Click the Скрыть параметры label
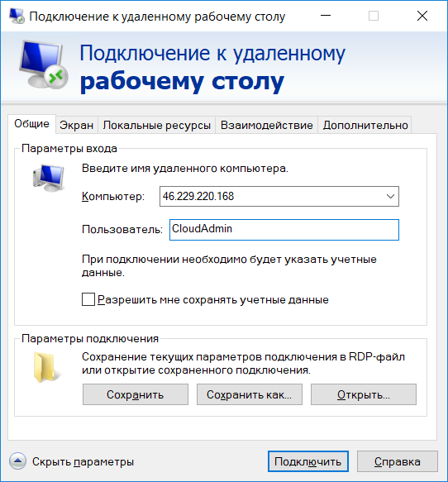Screen dimensions: 448x482 tap(83, 461)
